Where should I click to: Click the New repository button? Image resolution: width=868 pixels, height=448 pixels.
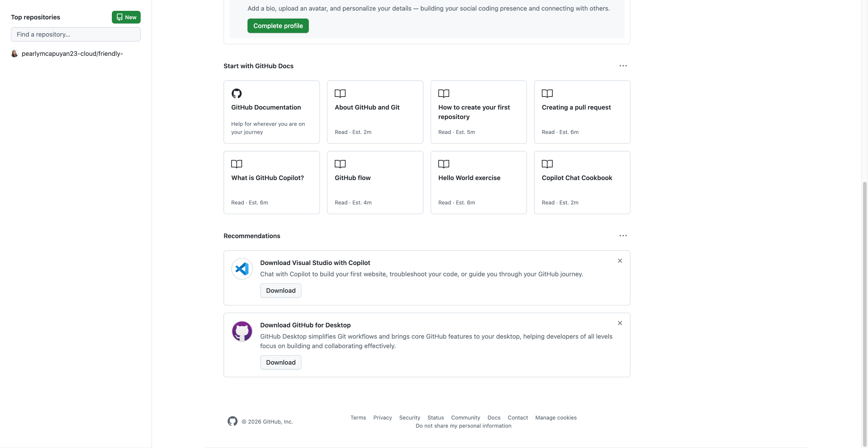[126, 17]
